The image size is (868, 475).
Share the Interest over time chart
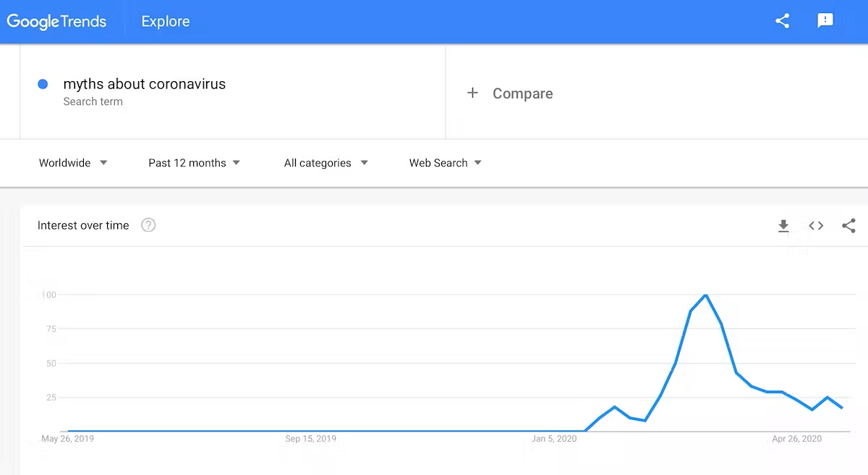(848, 226)
